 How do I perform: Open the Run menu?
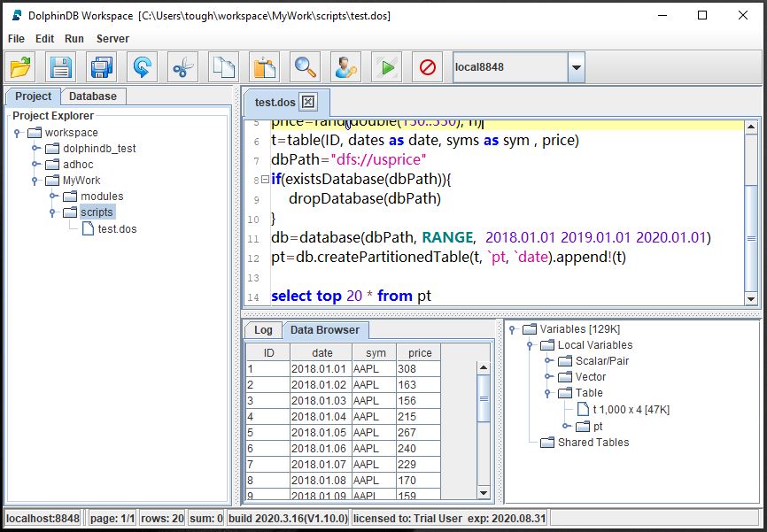pyautogui.click(x=74, y=39)
